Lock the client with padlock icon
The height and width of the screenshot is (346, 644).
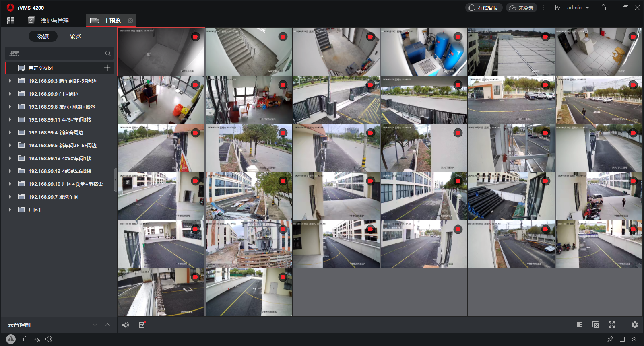(603, 8)
